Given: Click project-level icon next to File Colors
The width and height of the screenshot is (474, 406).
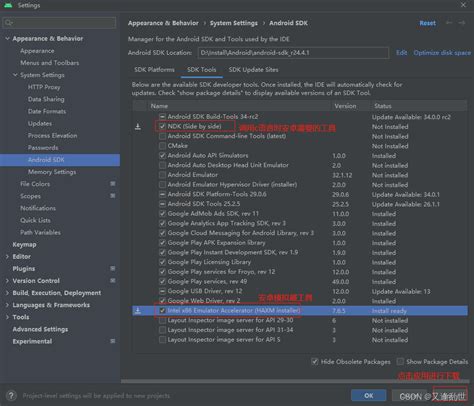Looking at the screenshot, I should pos(113,184).
